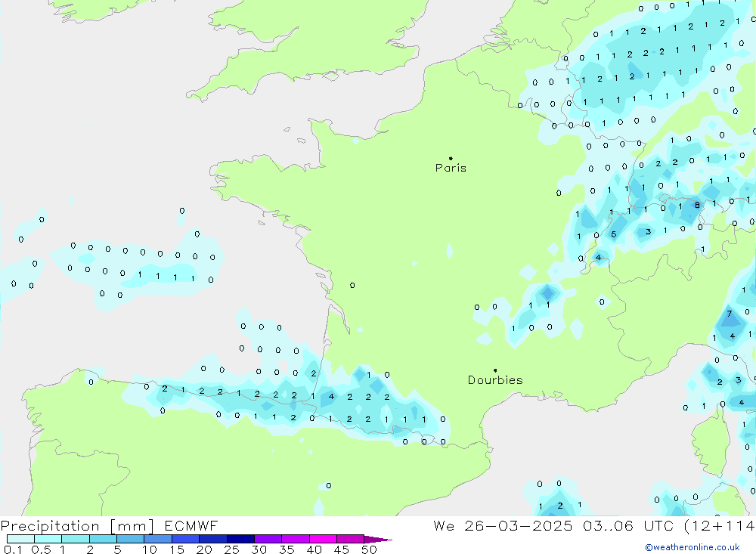Pick the 35–40 mm legend swatch

tap(295, 539)
